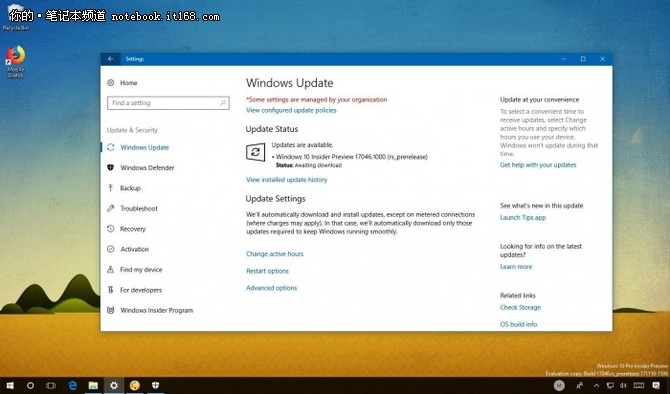Click Launch Tips app link
This screenshot has height=394, width=670.
point(523,218)
